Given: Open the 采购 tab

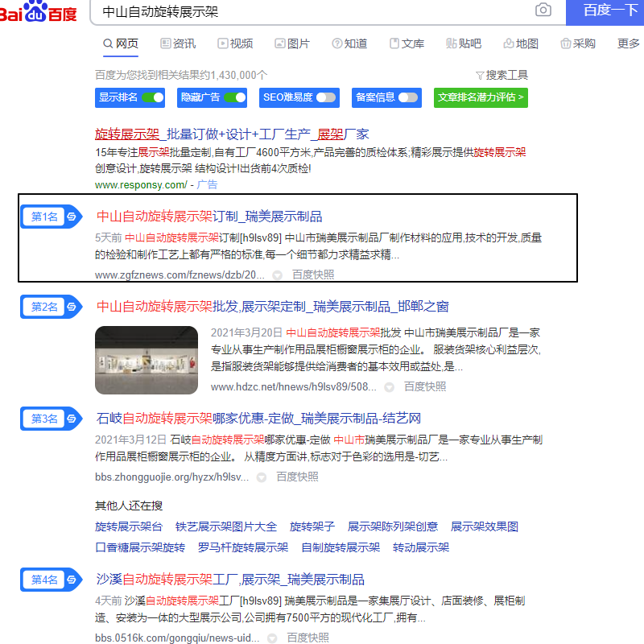Looking at the screenshot, I should tap(578, 43).
